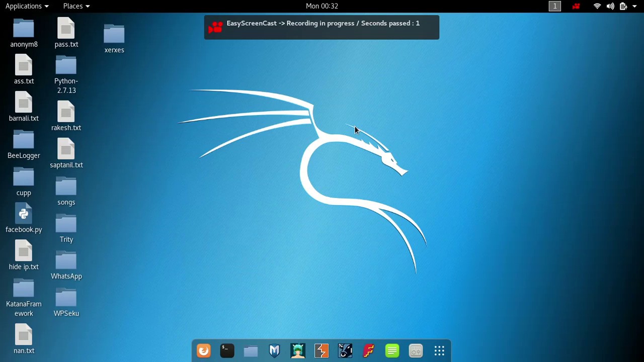The height and width of the screenshot is (362, 644).
Task: Open the Terminal from the dock
Action: tap(227, 350)
